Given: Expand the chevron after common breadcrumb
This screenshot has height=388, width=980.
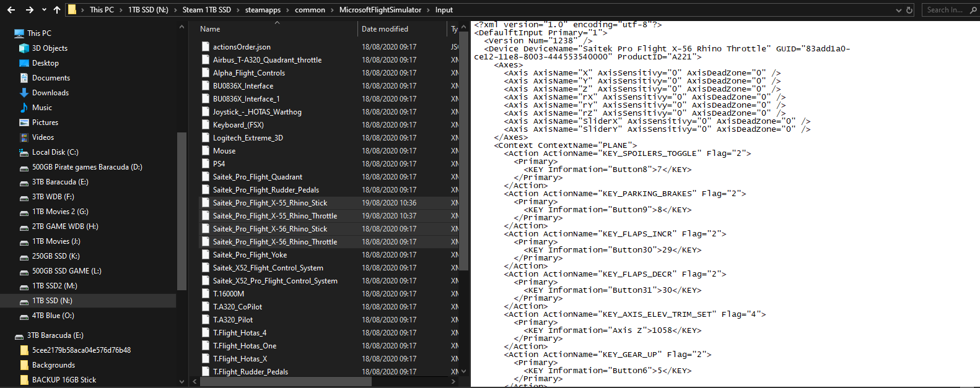Looking at the screenshot, I should pos(332,10).
